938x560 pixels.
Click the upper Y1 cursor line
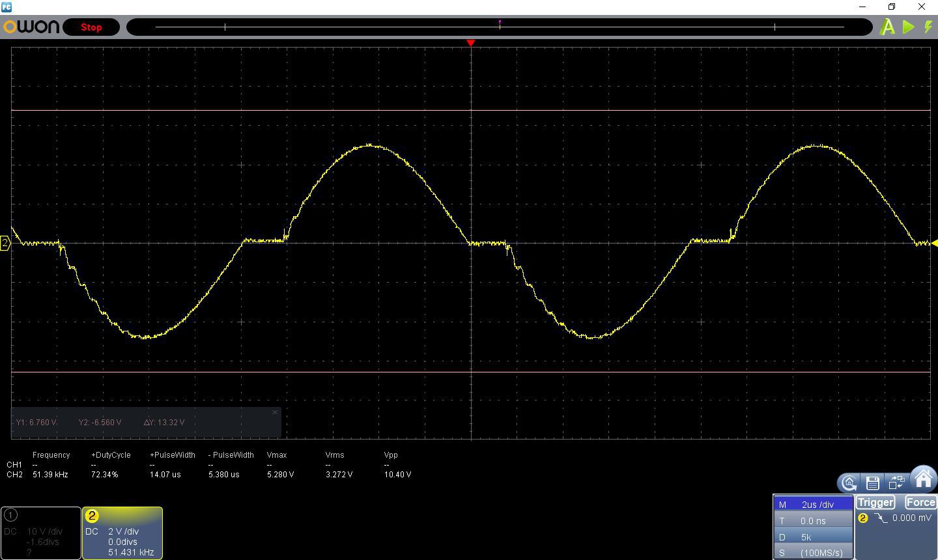tap(471, 110)
